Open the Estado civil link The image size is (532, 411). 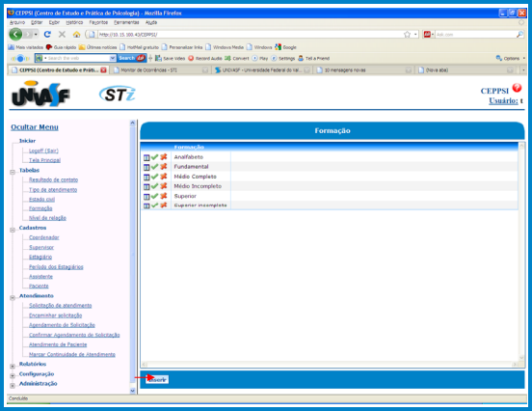(x=41, y=200)
